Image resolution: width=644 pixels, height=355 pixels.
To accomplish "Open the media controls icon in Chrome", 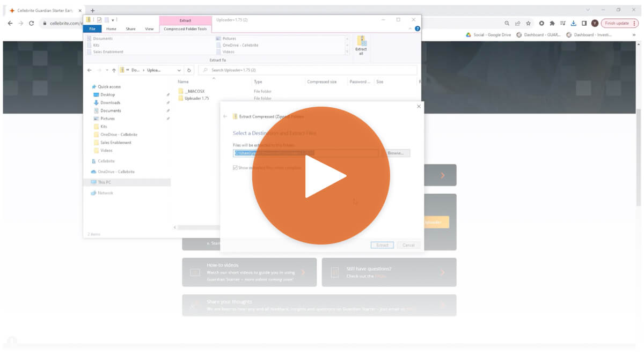I will click(x=562, y=23).
